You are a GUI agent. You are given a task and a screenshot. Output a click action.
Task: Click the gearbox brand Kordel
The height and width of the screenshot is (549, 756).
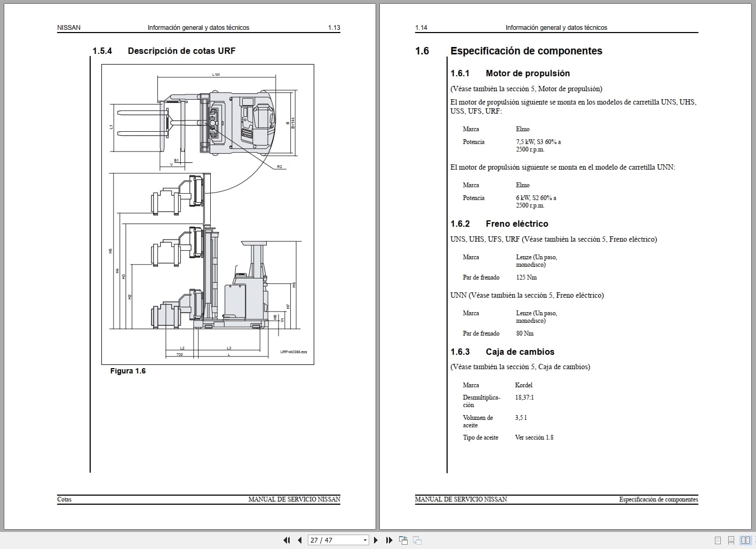pyautogui.click(x=523, y=385)
